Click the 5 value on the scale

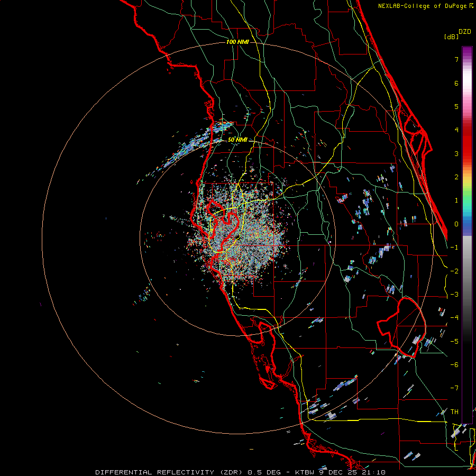point(456,106)
